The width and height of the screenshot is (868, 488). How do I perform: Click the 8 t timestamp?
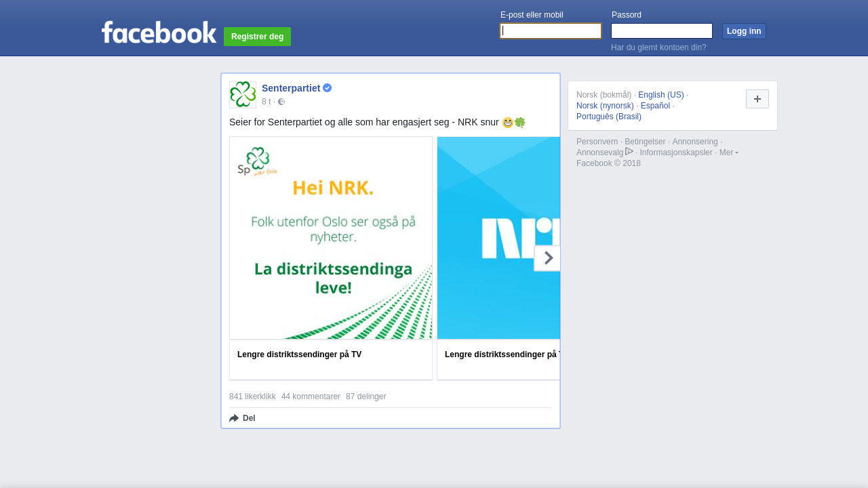pyautogui.click(x=266, y=102)
